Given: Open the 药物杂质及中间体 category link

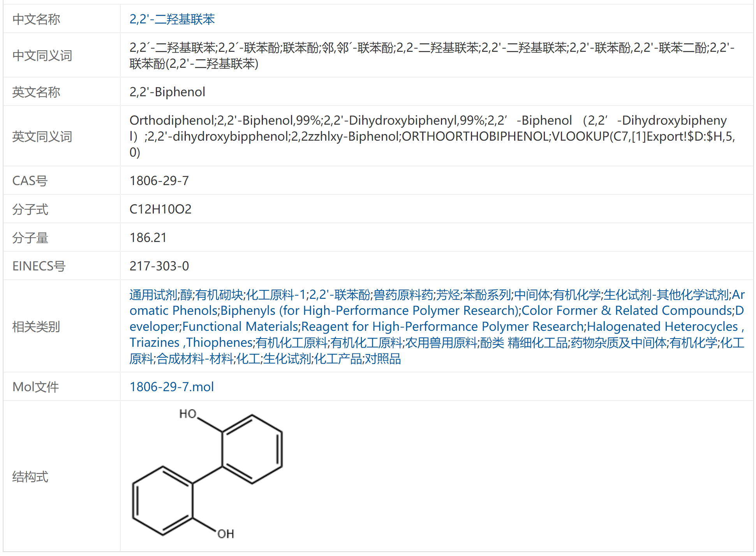Looking at the screenshot, I should [619, 343].
